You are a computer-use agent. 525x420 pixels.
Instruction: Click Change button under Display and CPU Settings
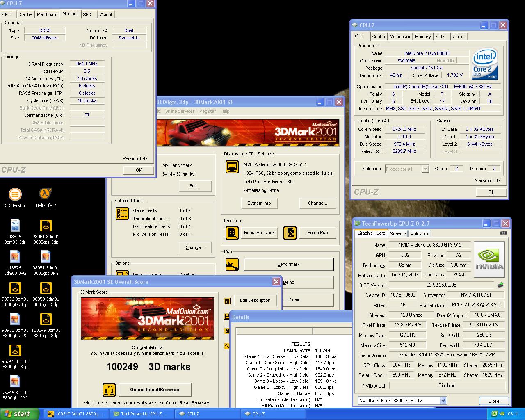point(318,203)
